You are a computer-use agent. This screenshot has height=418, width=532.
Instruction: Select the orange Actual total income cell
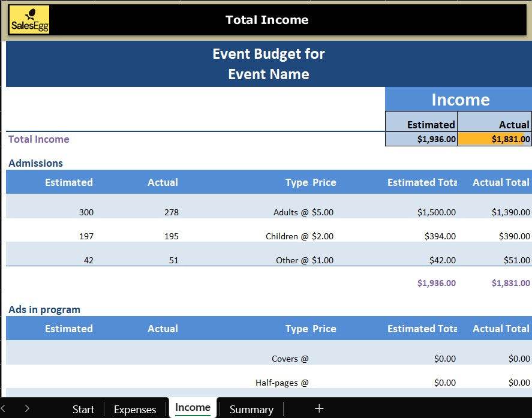pyautogui.click(x=494, y=139)
